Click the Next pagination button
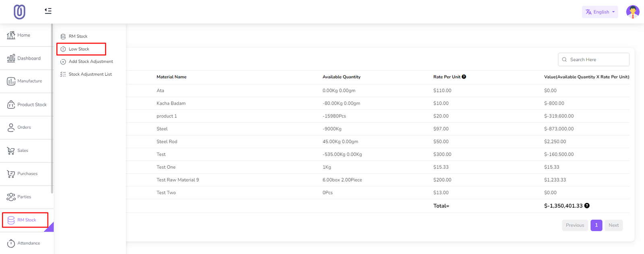 (613, 225)
